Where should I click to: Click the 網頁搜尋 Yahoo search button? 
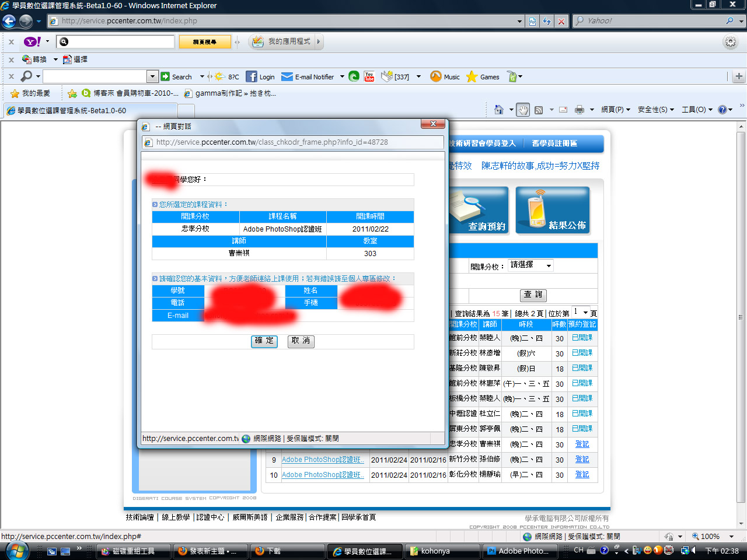[x=204, y=42]
